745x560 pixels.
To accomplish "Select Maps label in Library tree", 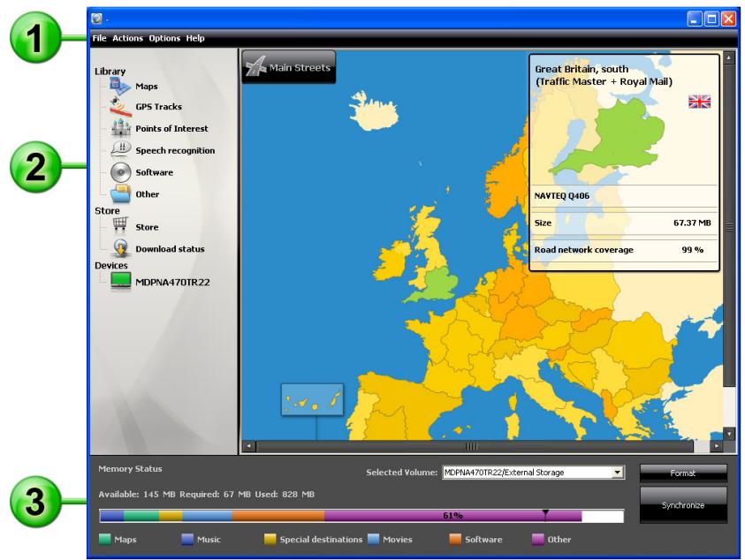I will 147,86.
